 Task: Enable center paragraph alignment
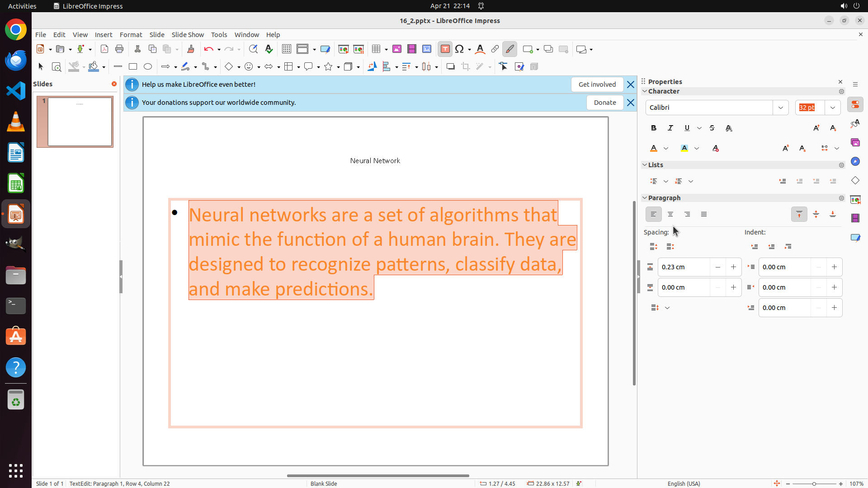point(670,215)
